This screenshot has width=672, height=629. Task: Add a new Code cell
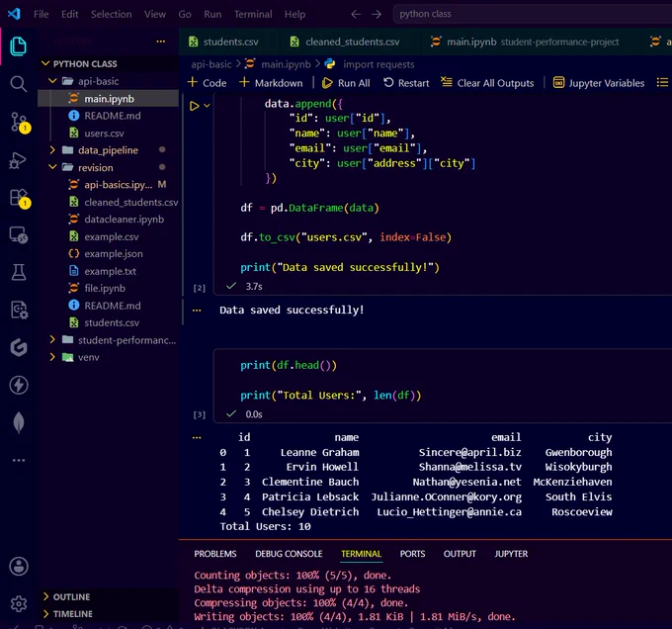click(x=207, y=82)
